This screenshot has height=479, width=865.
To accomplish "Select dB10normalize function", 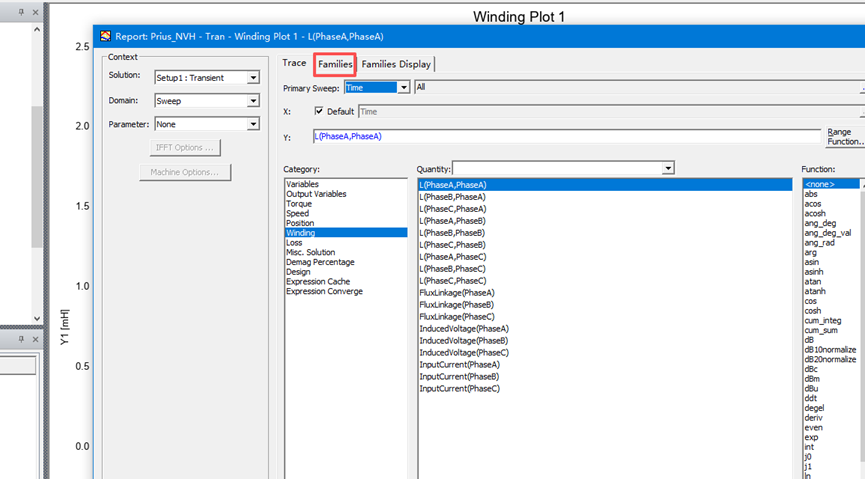I will click(831, 350).
